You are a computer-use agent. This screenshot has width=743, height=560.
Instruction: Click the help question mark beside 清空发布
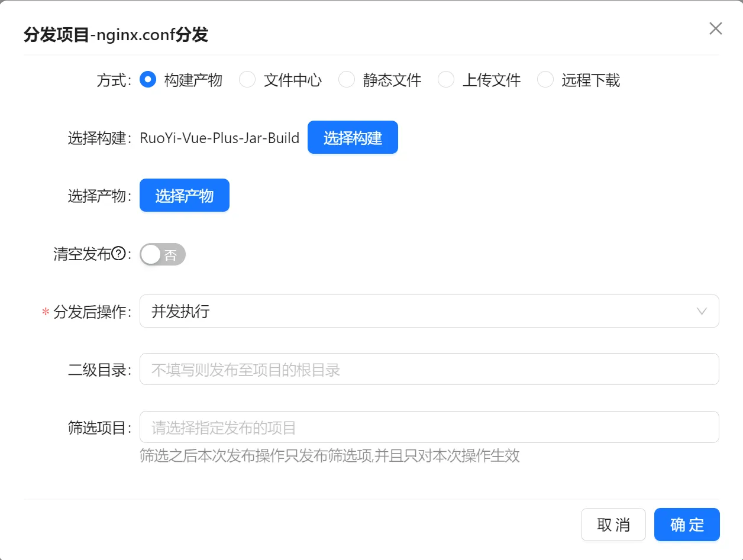(118, 254)
